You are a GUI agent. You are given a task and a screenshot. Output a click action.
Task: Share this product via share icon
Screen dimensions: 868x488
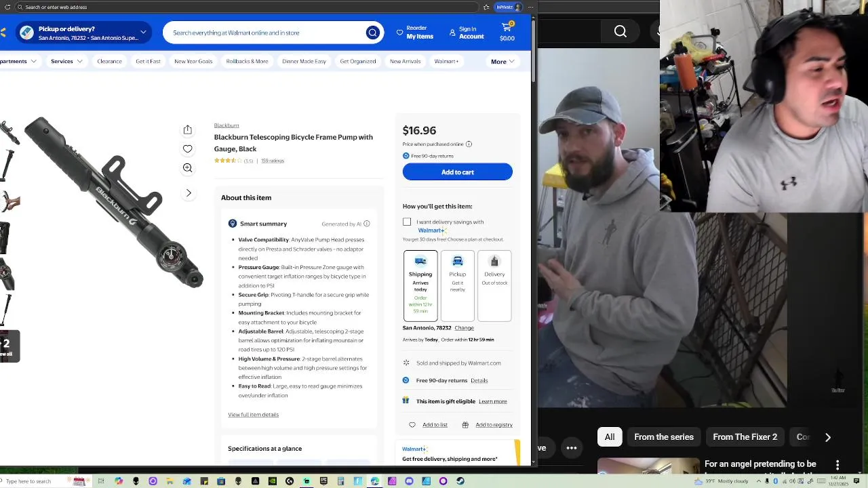click(188, 129)
